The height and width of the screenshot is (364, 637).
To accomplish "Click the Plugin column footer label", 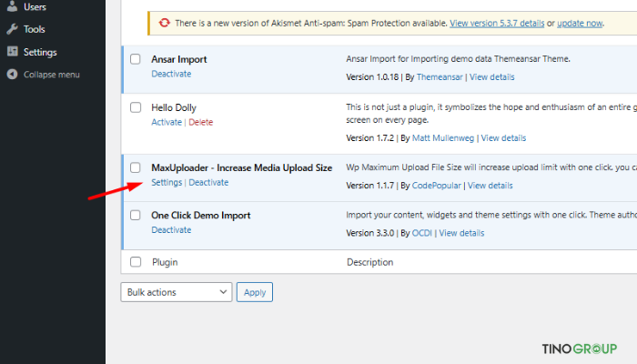I will tap(165, 262).
